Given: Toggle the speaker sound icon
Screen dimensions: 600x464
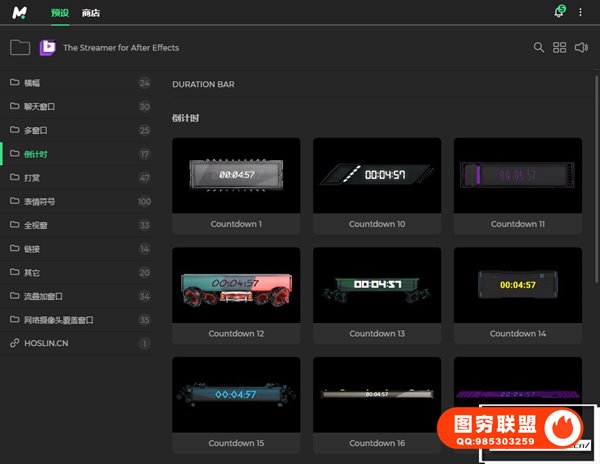Looking at the screenshot, I should 582,47.
